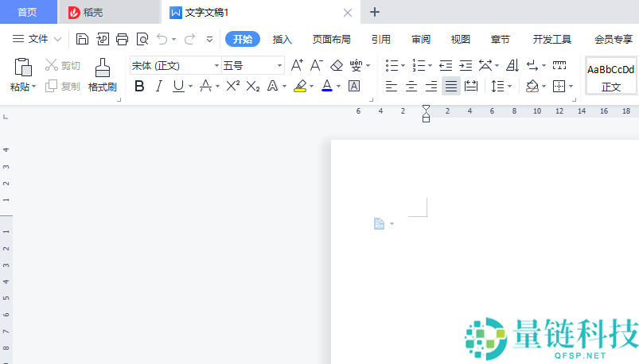
Task: Toggle bold formatting
Action: (x=139, y=86)
